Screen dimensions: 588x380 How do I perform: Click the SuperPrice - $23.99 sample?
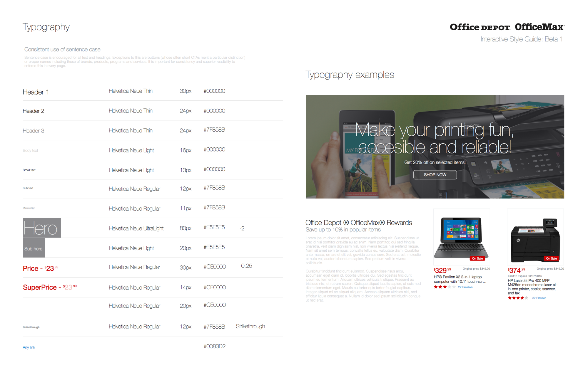coord(50,287)
